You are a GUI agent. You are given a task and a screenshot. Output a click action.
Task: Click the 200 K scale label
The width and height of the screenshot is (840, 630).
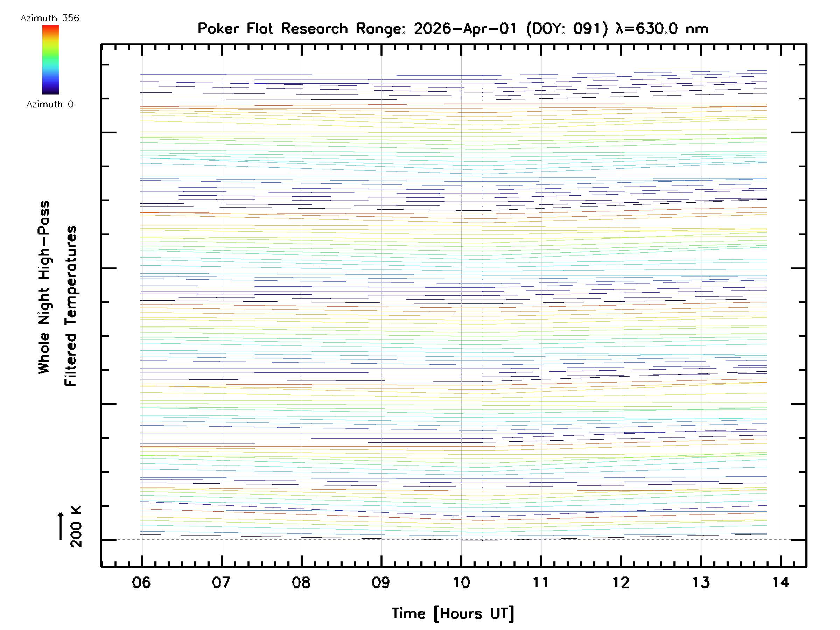(x=76, y=527)
